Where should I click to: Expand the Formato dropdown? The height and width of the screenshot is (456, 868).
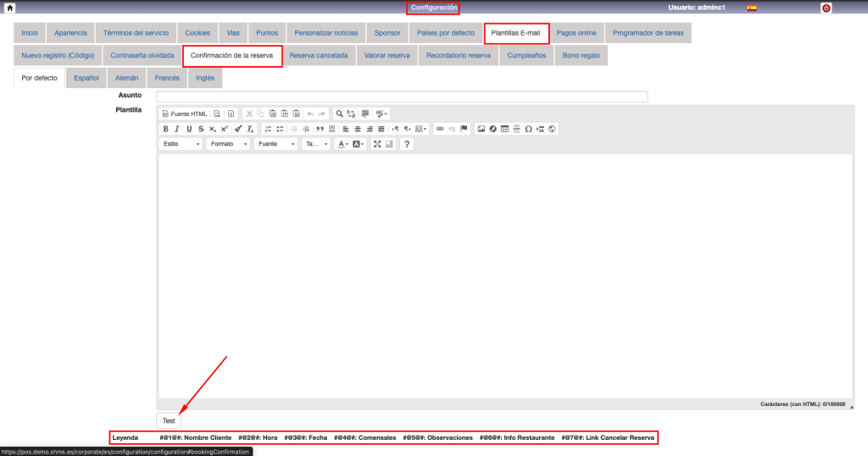click(229, 144)
